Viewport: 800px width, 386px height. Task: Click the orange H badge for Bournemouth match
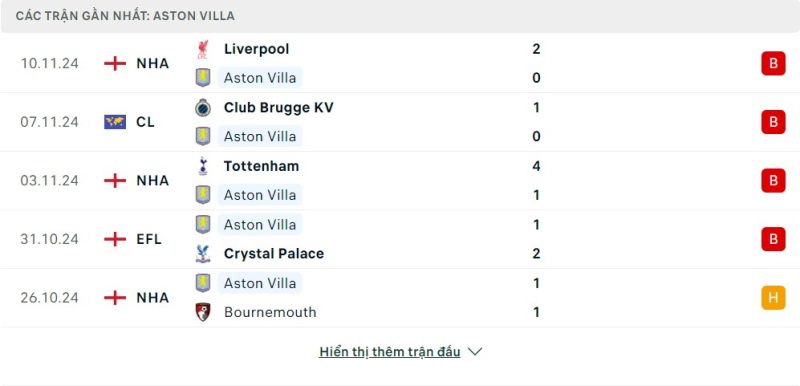[773, 297]
